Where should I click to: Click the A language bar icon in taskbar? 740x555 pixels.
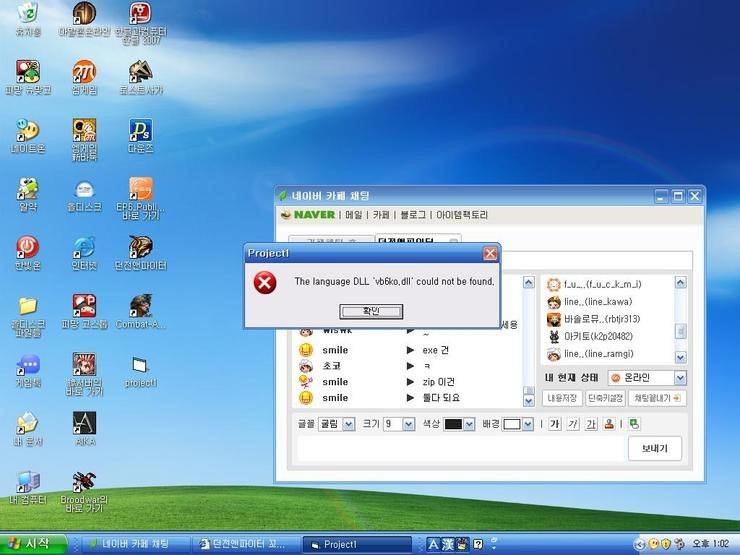(433, 544)
